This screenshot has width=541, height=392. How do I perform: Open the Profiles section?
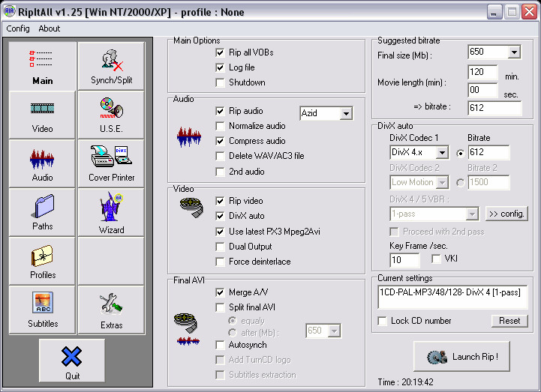click(x=43, y=261)
